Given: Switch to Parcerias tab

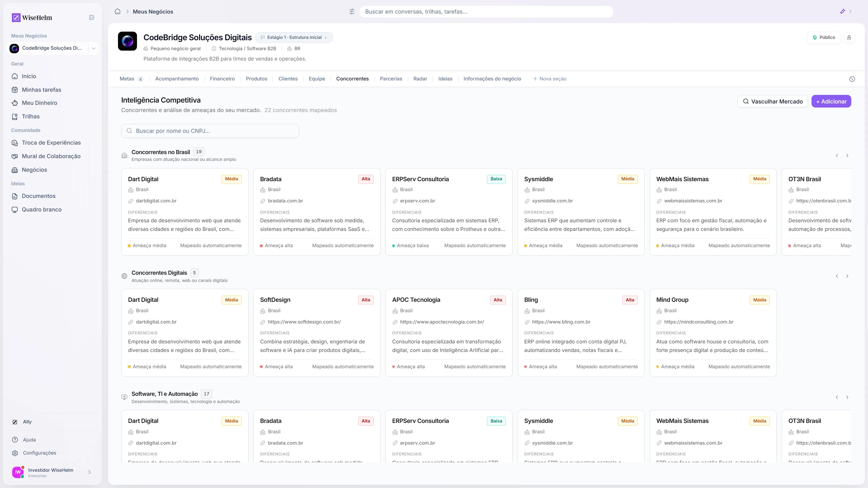Looking at the screenshot, I should (391, 79).
